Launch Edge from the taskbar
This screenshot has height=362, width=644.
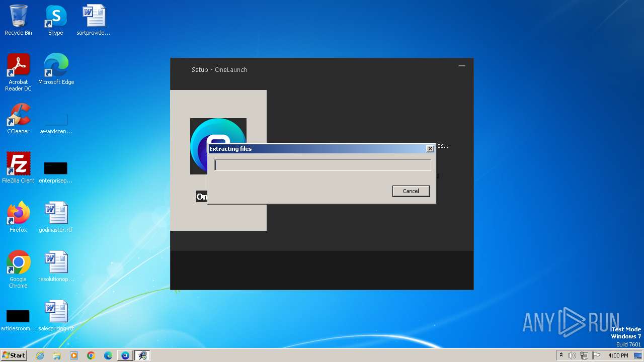[x=108, y=355]
